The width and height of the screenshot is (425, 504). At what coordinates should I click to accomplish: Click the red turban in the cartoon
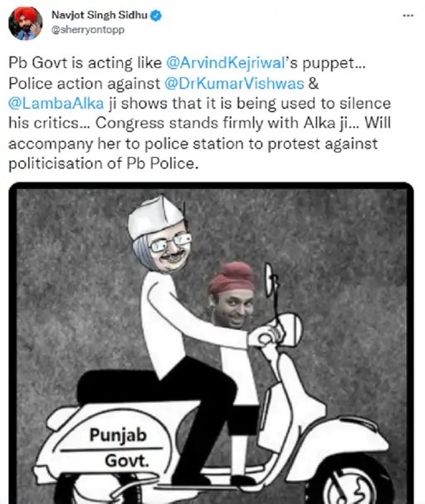pos(232,277)
